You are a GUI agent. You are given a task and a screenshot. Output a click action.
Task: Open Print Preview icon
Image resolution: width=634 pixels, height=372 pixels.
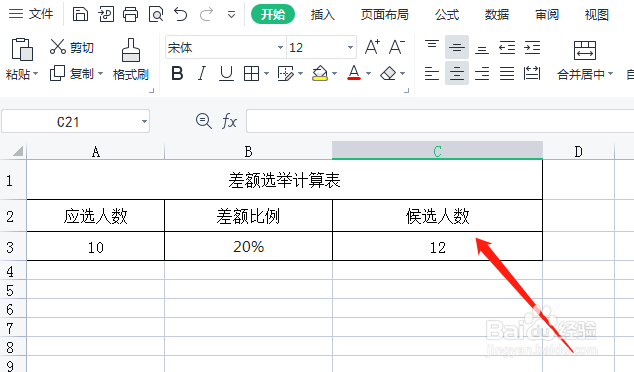[x=156, y=14]
